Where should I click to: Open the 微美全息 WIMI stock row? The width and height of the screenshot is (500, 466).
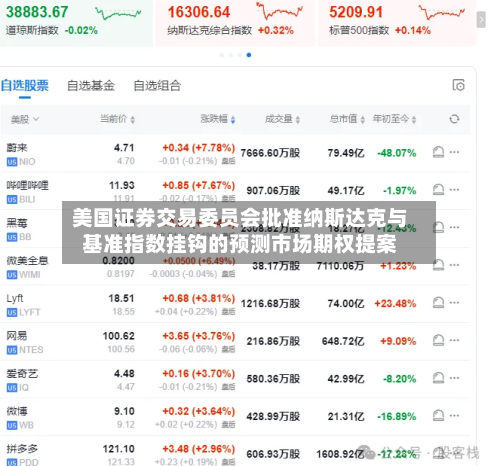click(x=235, y=267)
